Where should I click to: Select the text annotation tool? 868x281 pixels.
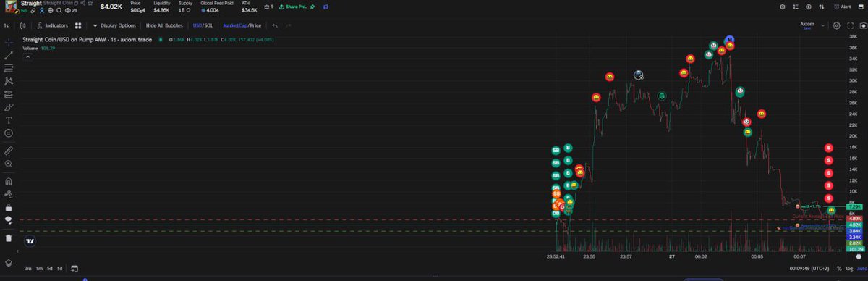(x=9, y=120)
